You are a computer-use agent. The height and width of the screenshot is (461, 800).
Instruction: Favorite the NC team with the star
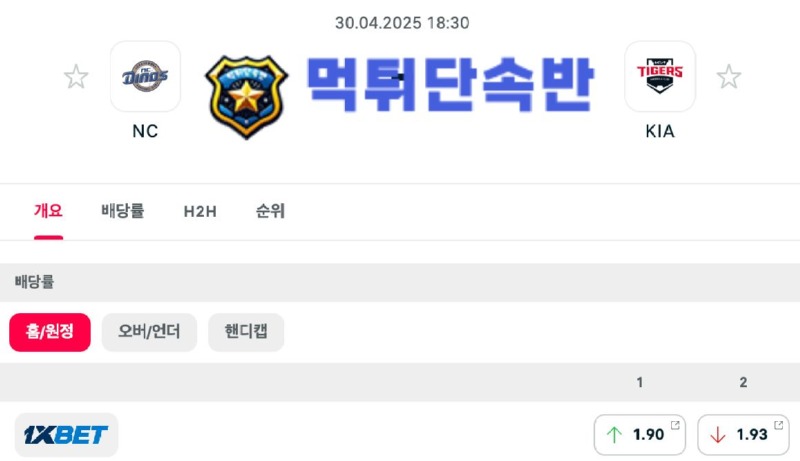tap(76, 77)
